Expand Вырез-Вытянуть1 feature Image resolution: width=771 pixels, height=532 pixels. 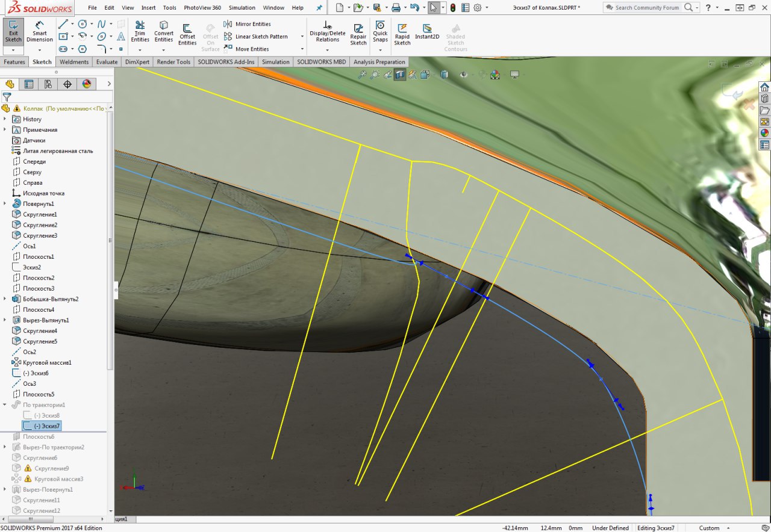pyautogui.click(x=5, y=320)
